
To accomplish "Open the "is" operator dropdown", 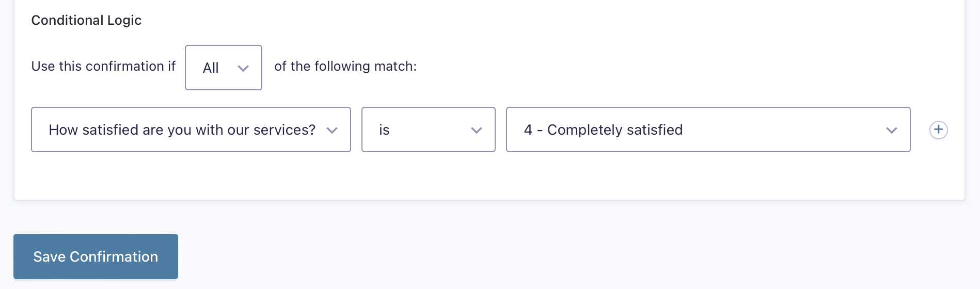I will pyautogui.click(x=429, y=130).
